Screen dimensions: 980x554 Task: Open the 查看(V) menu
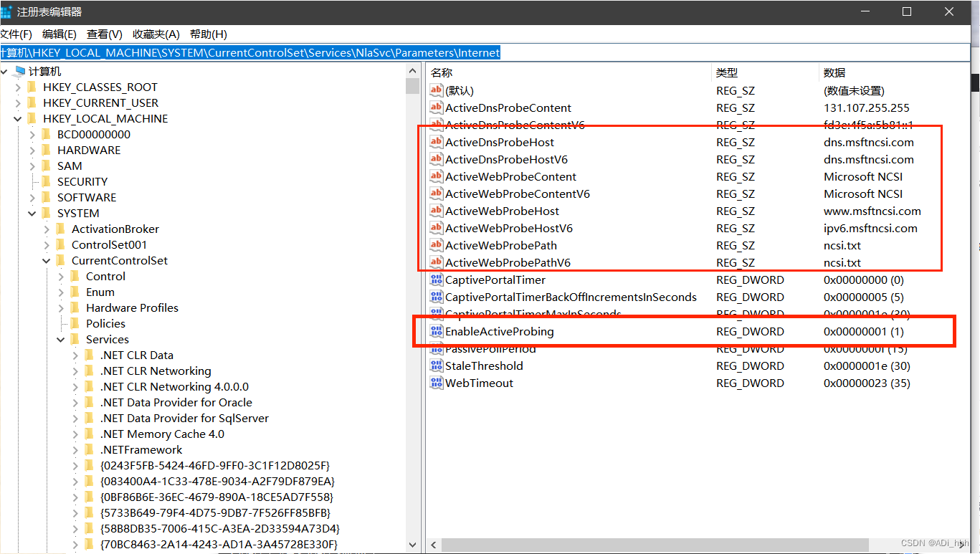[x=105, y=34]
